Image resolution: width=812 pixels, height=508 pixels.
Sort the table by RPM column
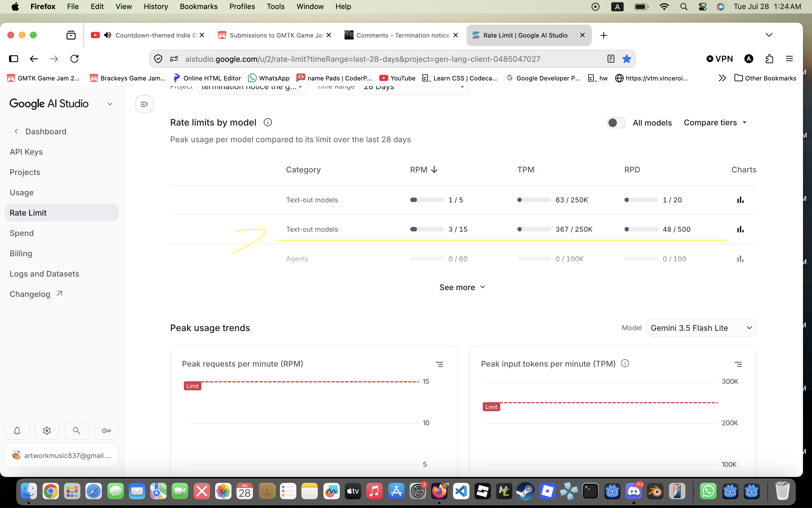click(423, 170)
